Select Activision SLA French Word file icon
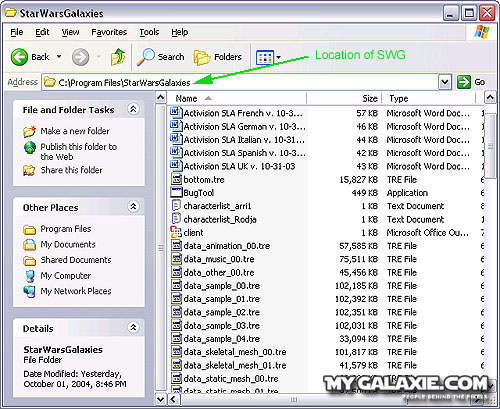Image resolution: width=500 pixels, height=409 pixels. tap(176, 113)
